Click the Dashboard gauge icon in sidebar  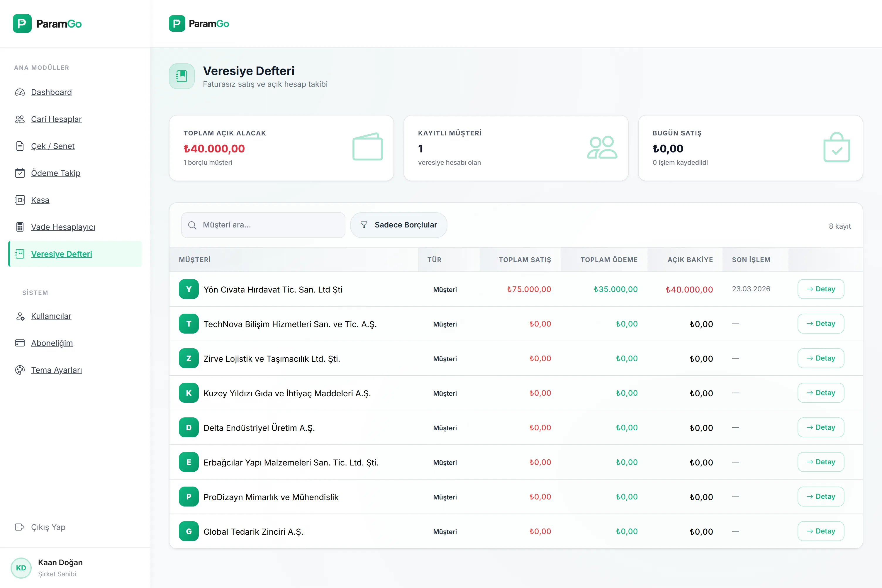click(x=20, y=92)
